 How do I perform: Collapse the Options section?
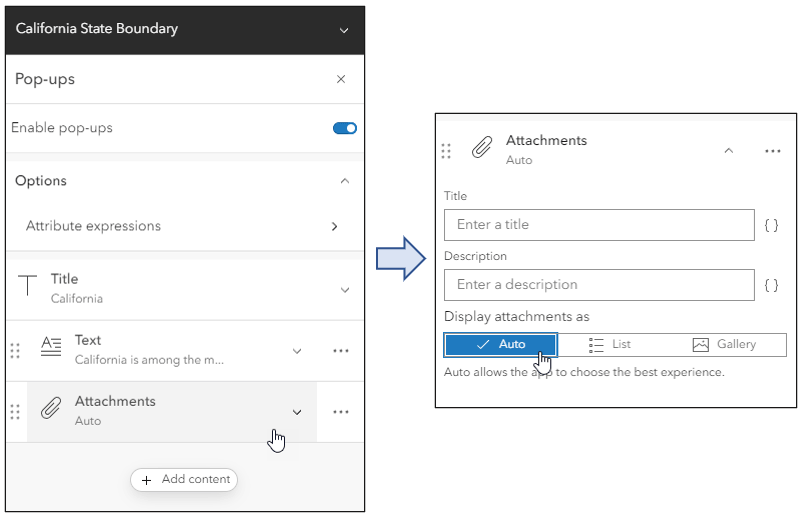click(x=345, y=181)
